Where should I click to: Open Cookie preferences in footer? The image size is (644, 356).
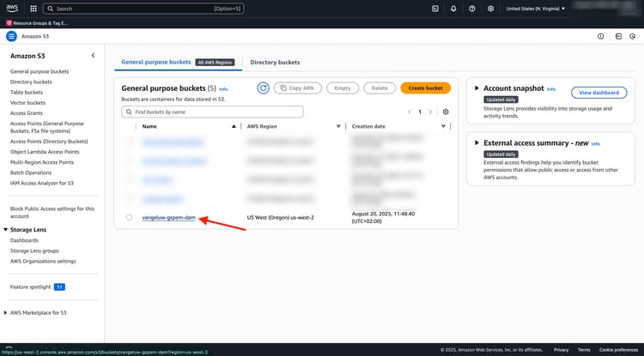point(618,350)
